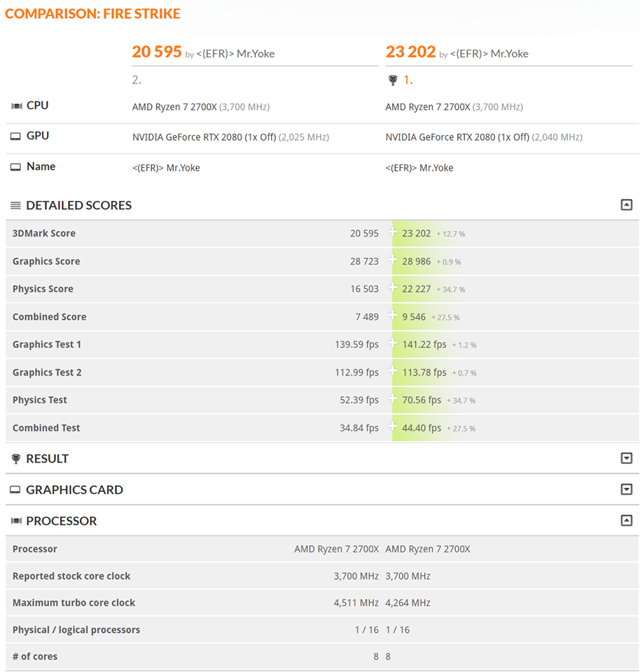Image resolution: width=640 pixels, height=672 pixels.
Task: Click the 16 503 physics score value
Action: pos(364,289)
